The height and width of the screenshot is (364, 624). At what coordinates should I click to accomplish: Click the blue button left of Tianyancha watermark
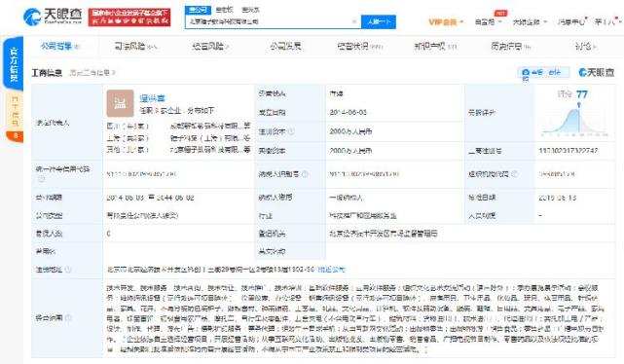coord(543,73)
